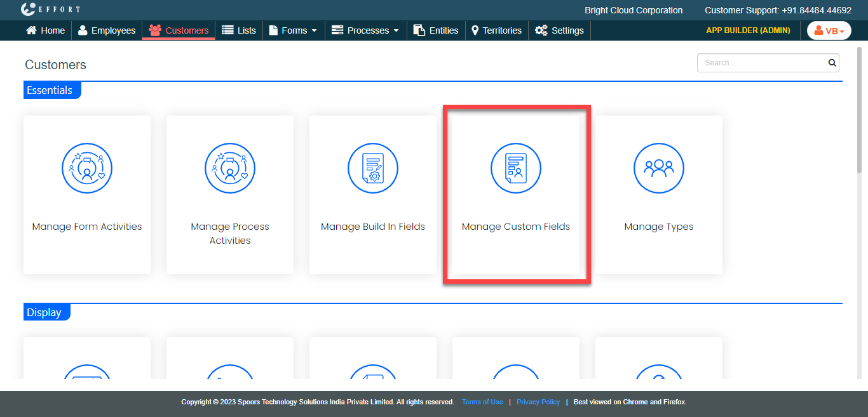This screenshot has width=868, height=417.
Task: Open the Privacy Policy link
Action: pos(538,402)
